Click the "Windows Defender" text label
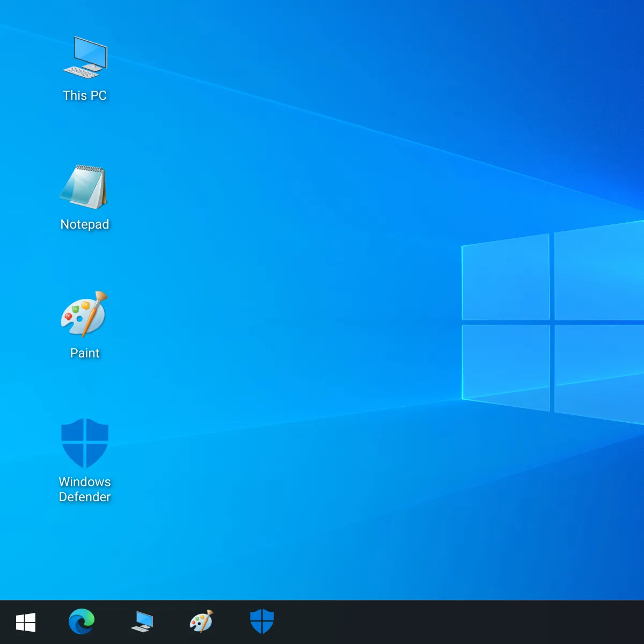This screenshot has width=644, height=644. [x=85, y=489]
